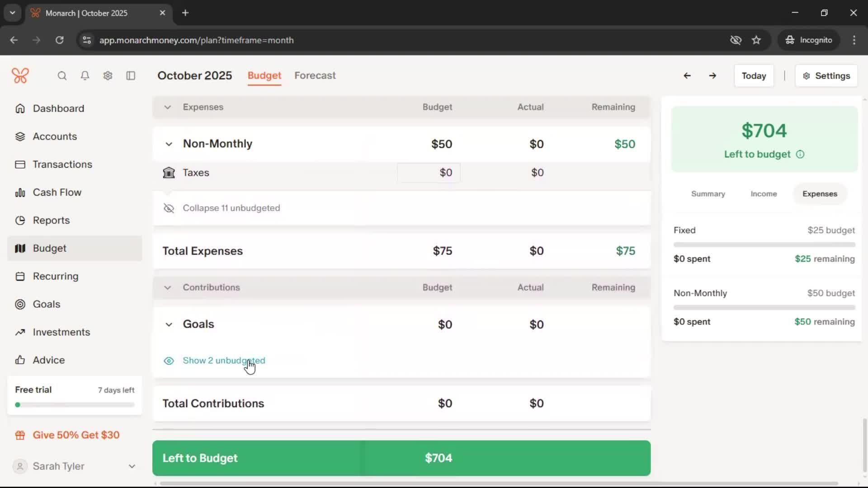The height and width of the screenshot is (488, 868).
Task: Collapse 11 unbudgeted categories
Action: click(x=231, y=208)
